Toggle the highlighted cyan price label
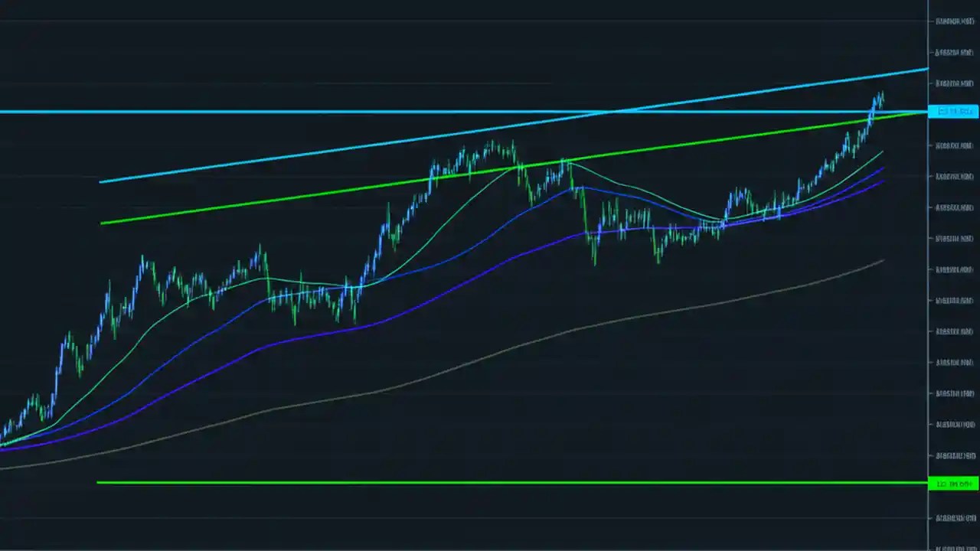 click(955, 112)
